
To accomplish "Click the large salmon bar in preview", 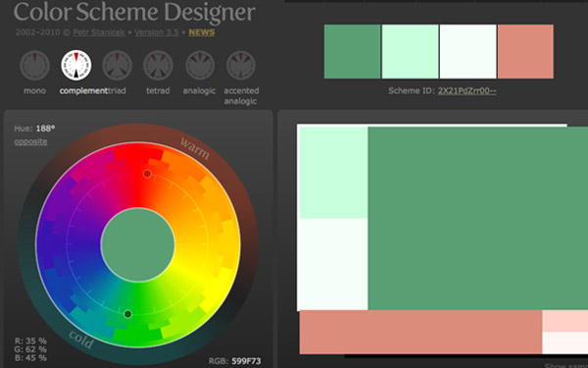I will click(x=420, y=332).
